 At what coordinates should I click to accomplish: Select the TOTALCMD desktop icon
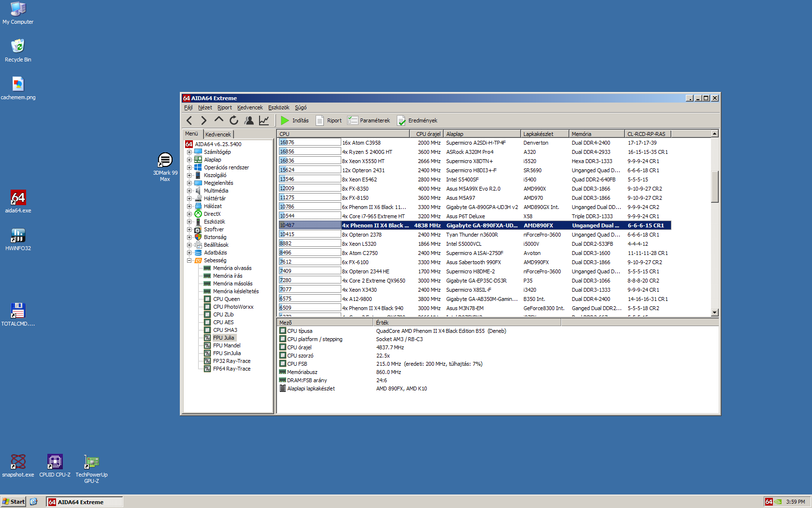pyautogui.click(x=18, y=315)
